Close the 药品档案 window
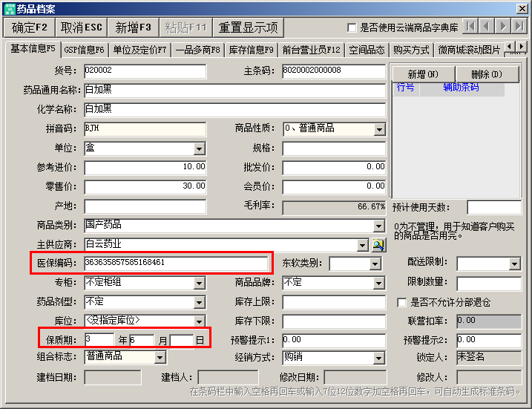Image resolution: width=532 pixels, height=409 pixels. pyautogui.click(x=522, y=8)
